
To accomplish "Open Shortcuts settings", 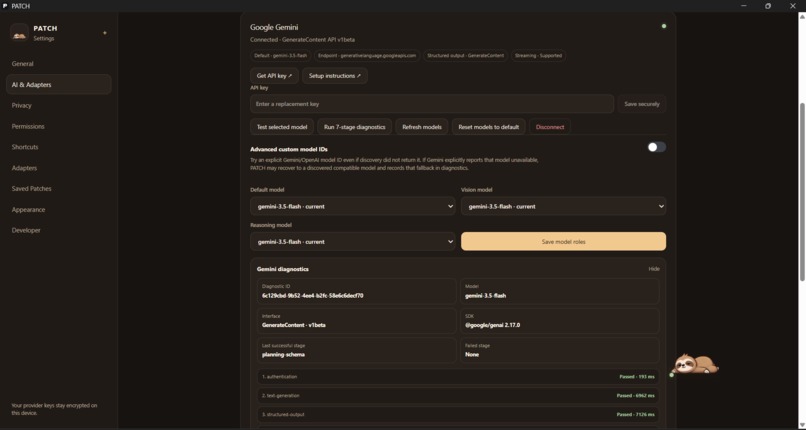I will tap(59, 147).
